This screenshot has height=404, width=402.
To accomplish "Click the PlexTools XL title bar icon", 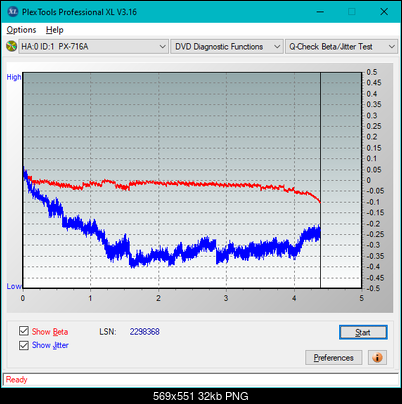I will (13, 12).
